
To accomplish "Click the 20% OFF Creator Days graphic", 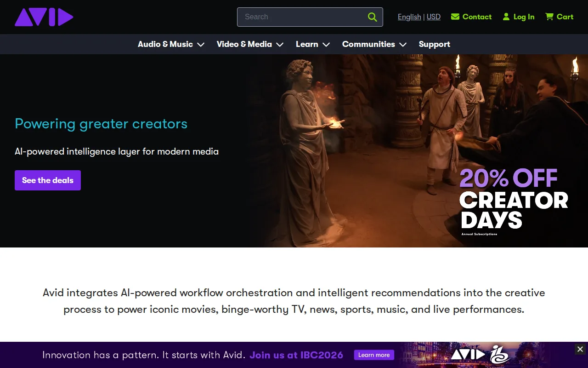I will coord(514,201).
